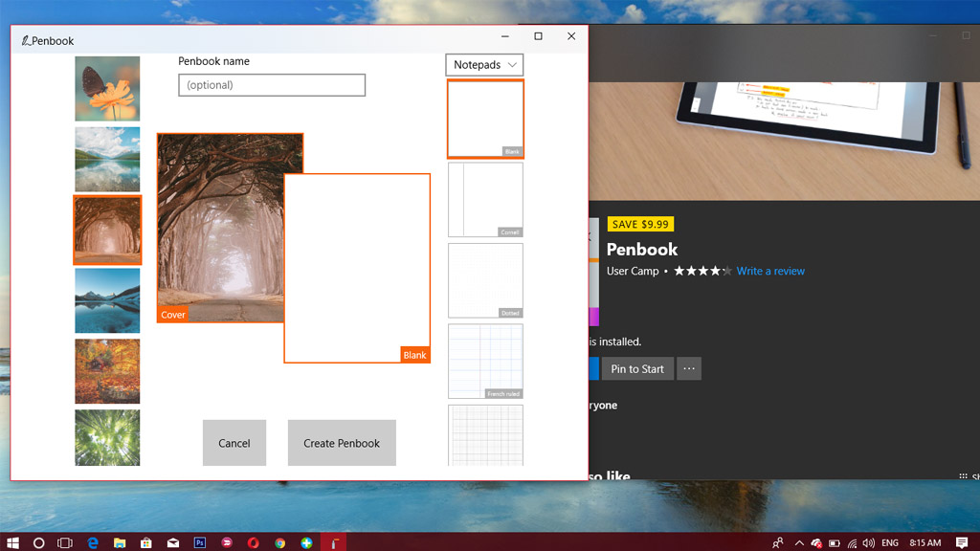Minimize the Penbook window
The height and width of the screenshot is (551, 980).
(x=505, y=36)
